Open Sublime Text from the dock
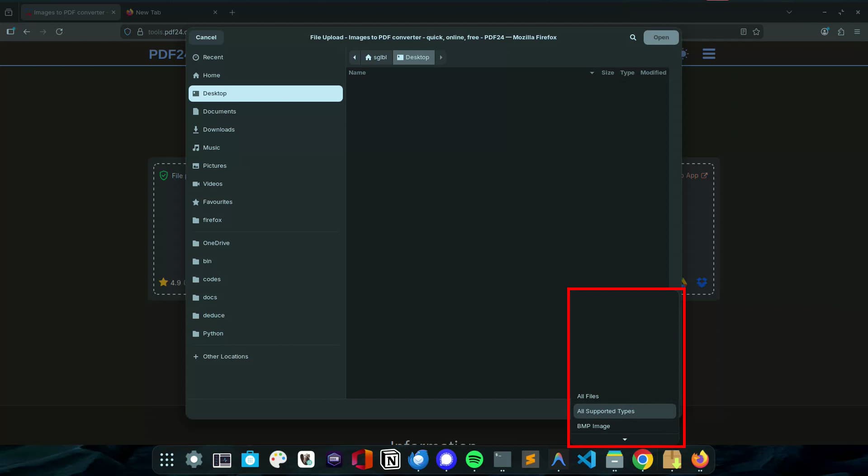Image resolution: width=868 pixels, height=476 pixels. (x=530, y=460)
